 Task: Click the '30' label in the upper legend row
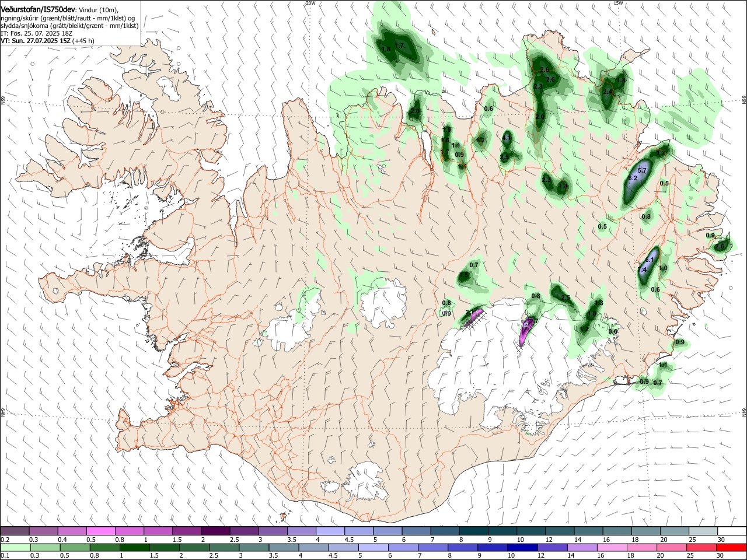721,540
